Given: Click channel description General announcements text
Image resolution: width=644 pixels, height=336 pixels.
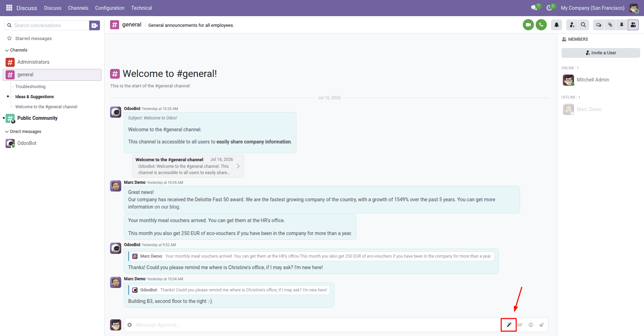Looking at the screenshot, I should (x=191, y=25).
